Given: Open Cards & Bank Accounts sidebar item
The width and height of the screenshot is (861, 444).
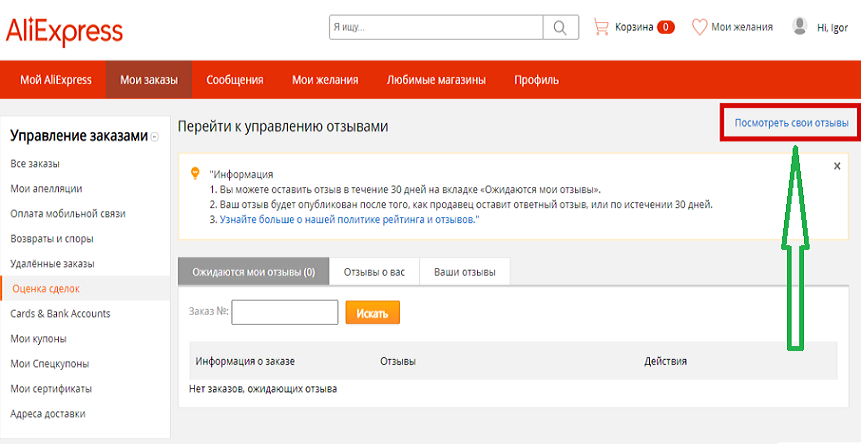Looking at the screenshot, I should 60,313.
